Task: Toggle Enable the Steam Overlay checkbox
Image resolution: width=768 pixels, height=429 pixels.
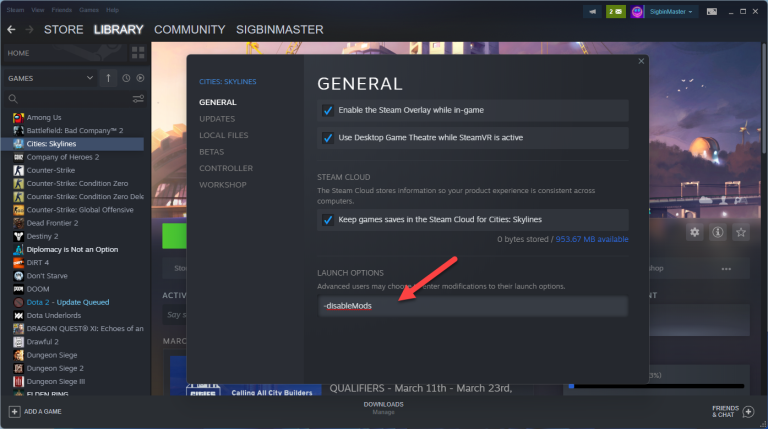Action: (x=328, y=111)
